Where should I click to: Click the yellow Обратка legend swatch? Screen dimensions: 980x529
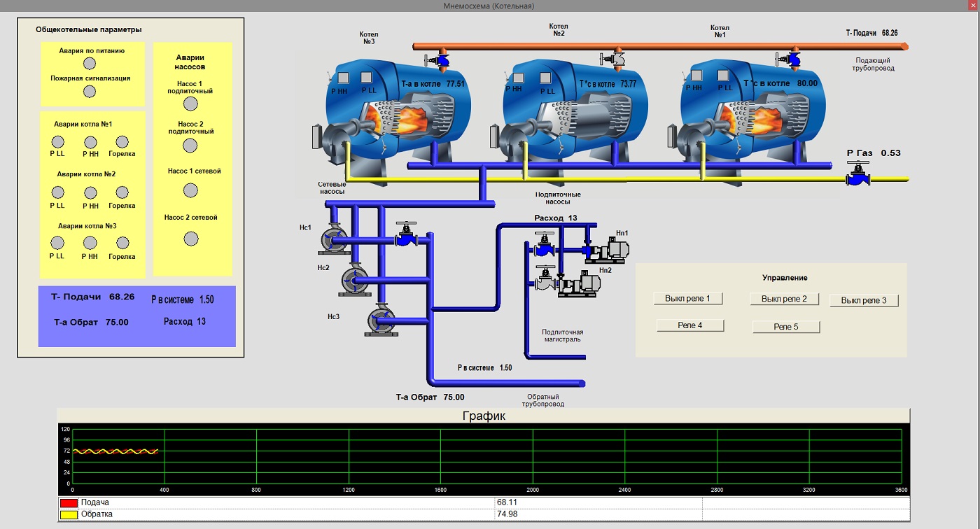click(68, 515)
